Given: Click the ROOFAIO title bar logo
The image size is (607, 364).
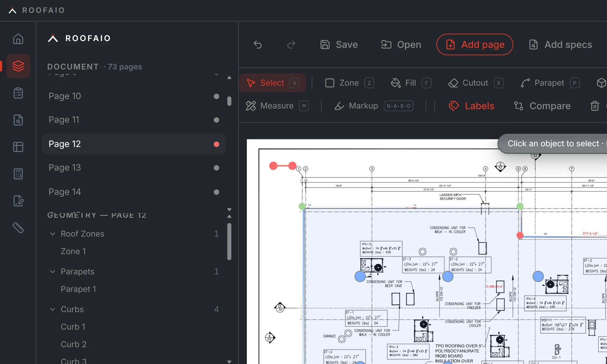Looking at the screenshot, I should [x=36, y=10].
